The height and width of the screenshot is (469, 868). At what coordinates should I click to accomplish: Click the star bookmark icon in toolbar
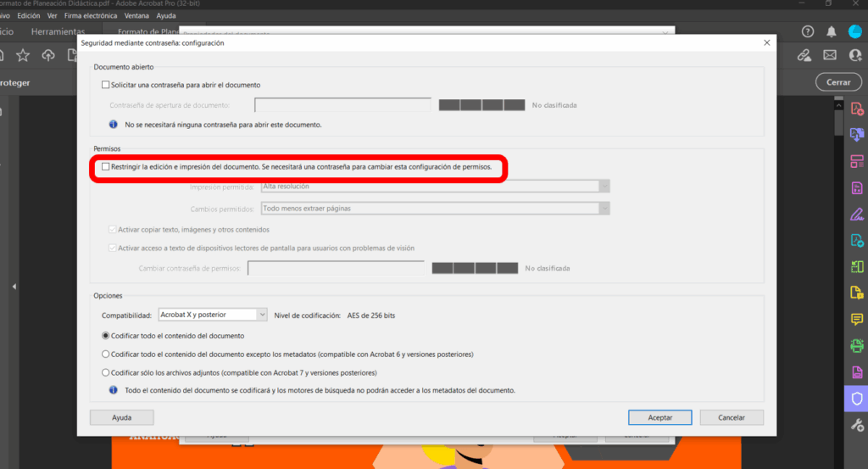23,55
